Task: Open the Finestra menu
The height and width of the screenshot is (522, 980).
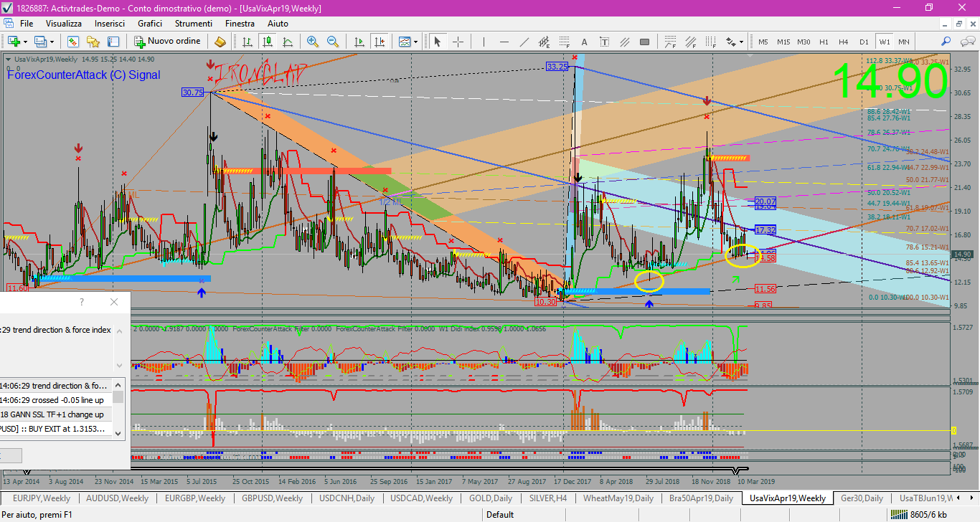Action: (240, 24)
